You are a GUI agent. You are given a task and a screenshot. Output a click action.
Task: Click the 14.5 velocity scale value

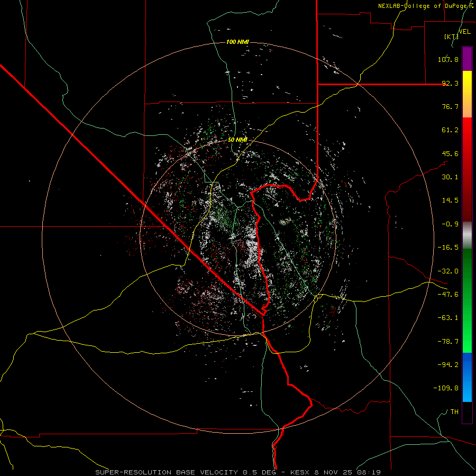pyautogui.click(x=450, y=200)
